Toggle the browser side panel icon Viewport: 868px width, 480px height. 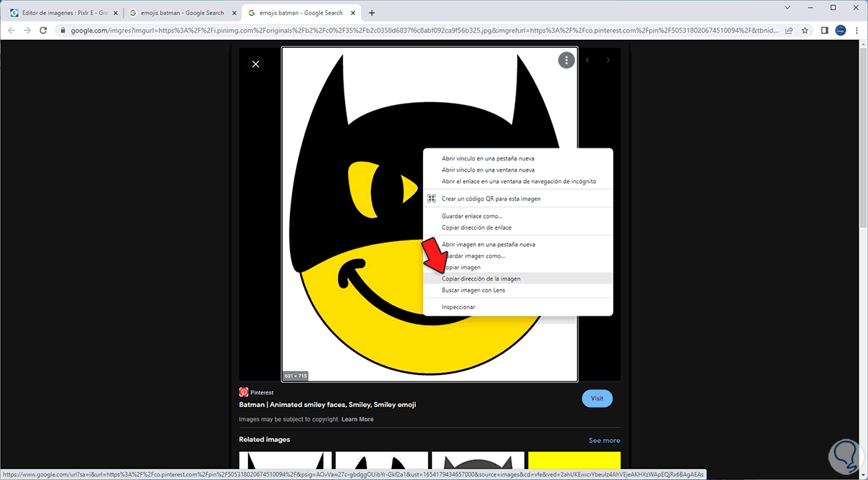coord(825,30)
